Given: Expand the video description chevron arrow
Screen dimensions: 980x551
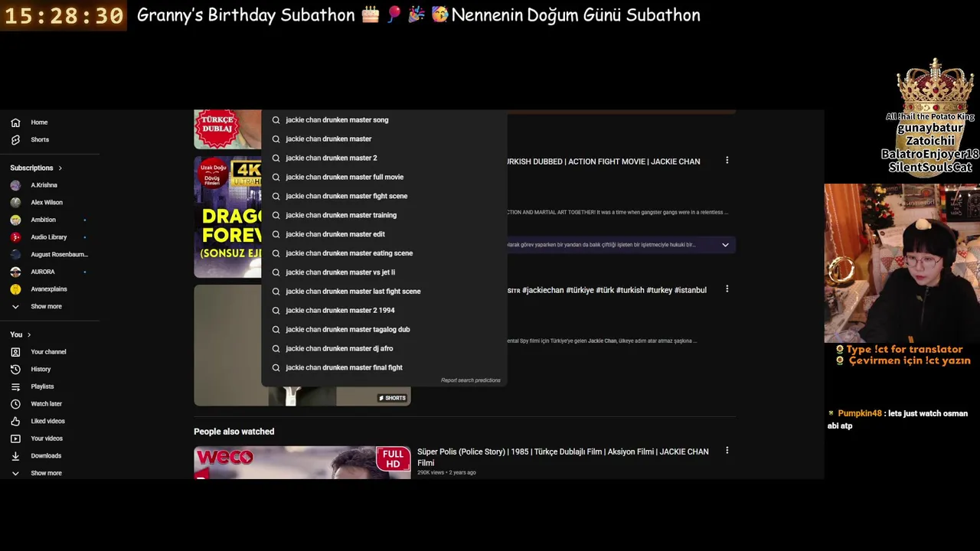Looking at the screenshot, I should 725,245.
